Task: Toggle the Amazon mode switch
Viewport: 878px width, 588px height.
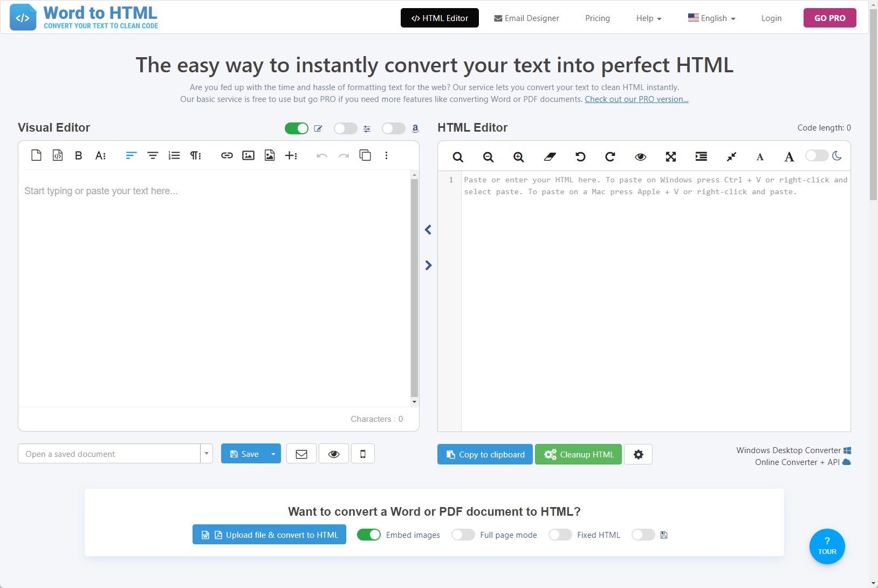Action: point(394,128)
